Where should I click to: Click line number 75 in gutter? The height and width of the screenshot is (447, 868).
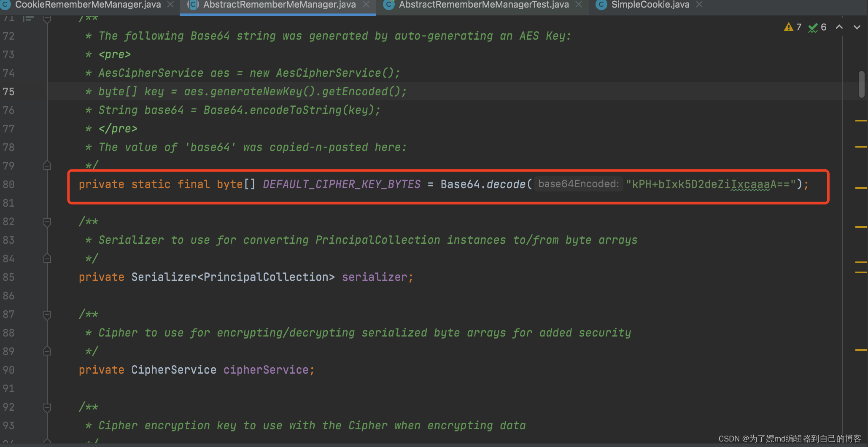[8, 92]
